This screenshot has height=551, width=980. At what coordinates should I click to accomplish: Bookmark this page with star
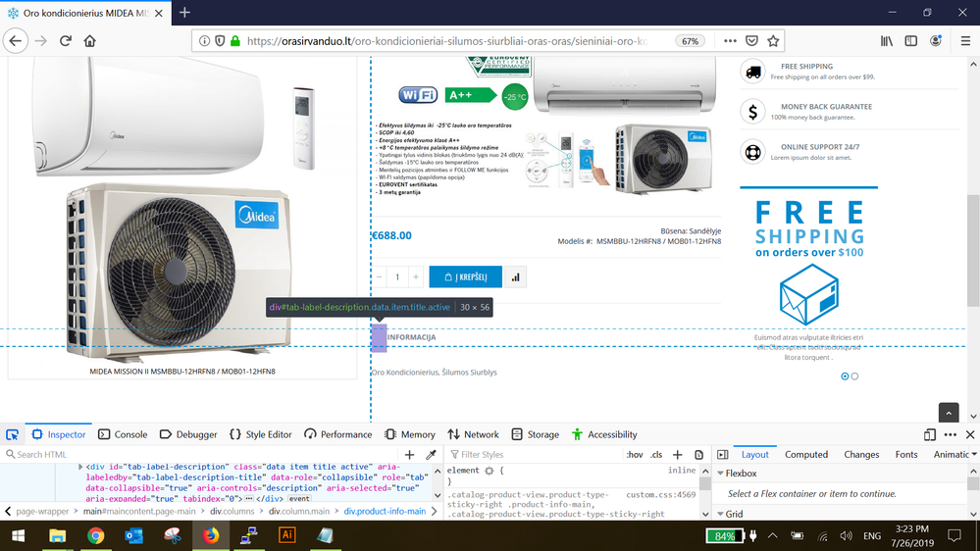(773, 41)
